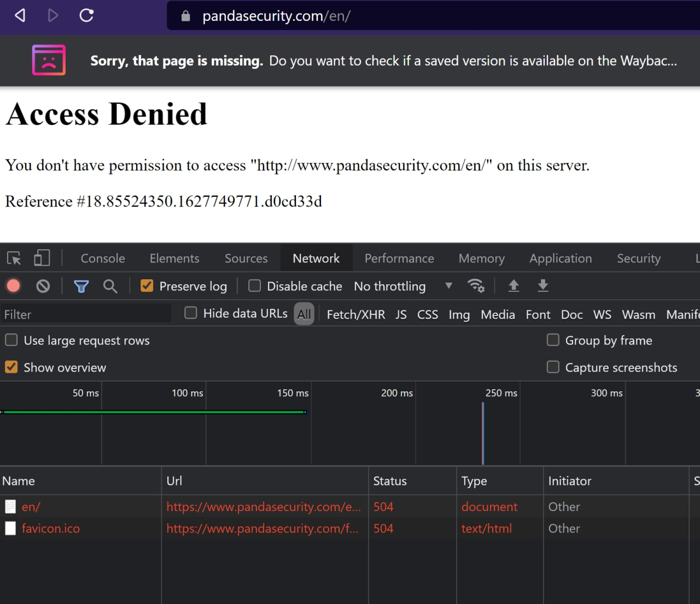Clear the network log

[x=43, y=286]
